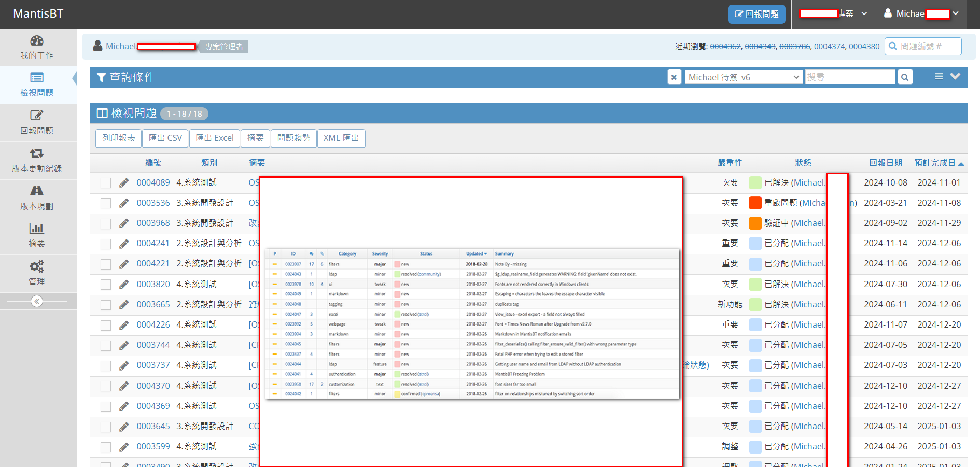Image resolution: width=980 pixels, height=467 pixels.
Task: Click the pencil edit icon for issue 0004241
Action: point(124,244)
